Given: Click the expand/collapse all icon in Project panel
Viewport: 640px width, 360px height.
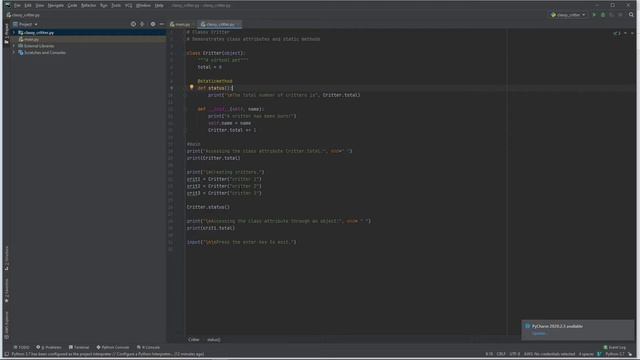Looking at the screenshot, I should (142, 24).
